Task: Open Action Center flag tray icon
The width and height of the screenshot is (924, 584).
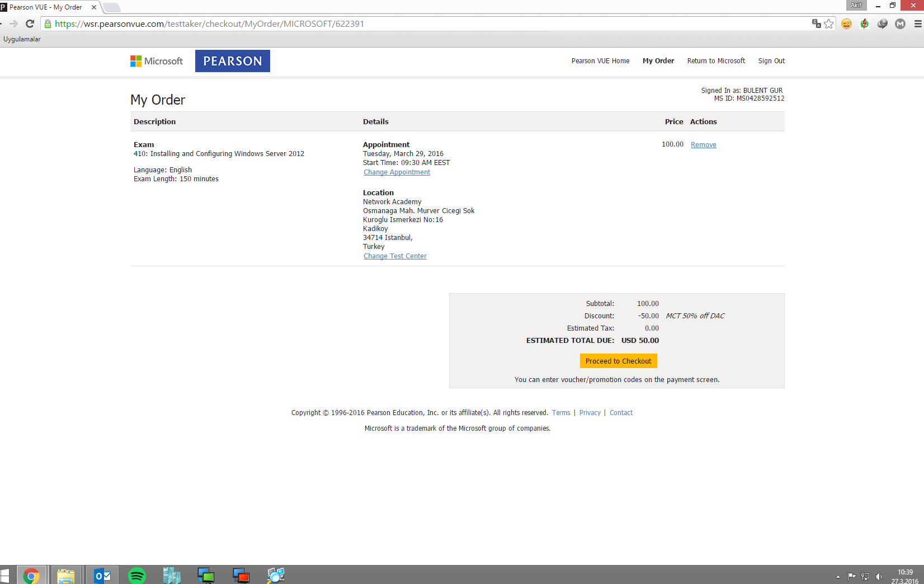Action: click(851, 577)
